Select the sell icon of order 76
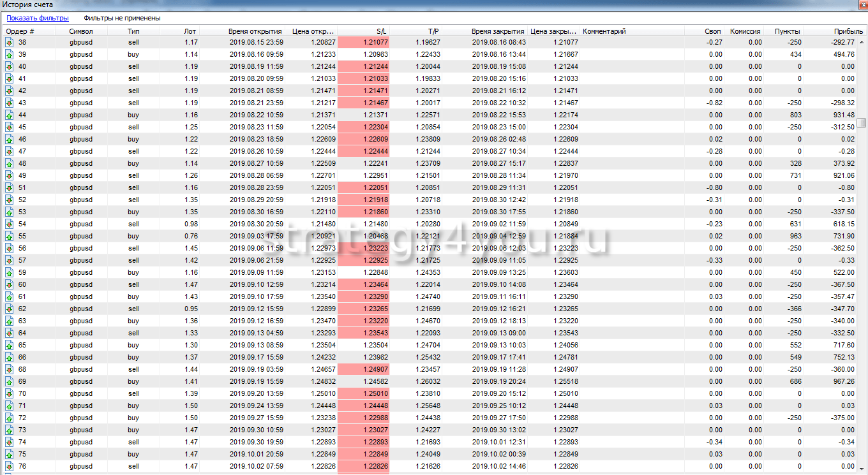Screen dimensions: 868x475 (x=10, y=467)
